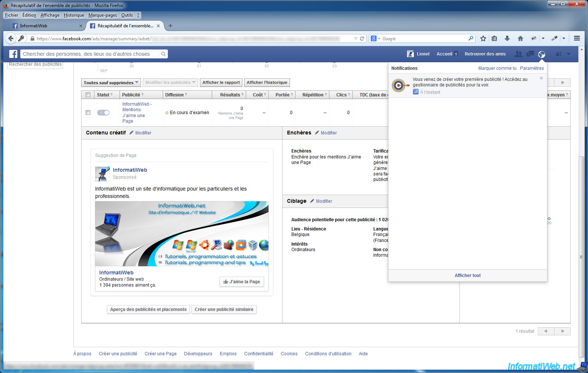Screen dimensions: 588x373
Task: Click Aperçu des publicités et placements
Action: [x=148, y=309]
